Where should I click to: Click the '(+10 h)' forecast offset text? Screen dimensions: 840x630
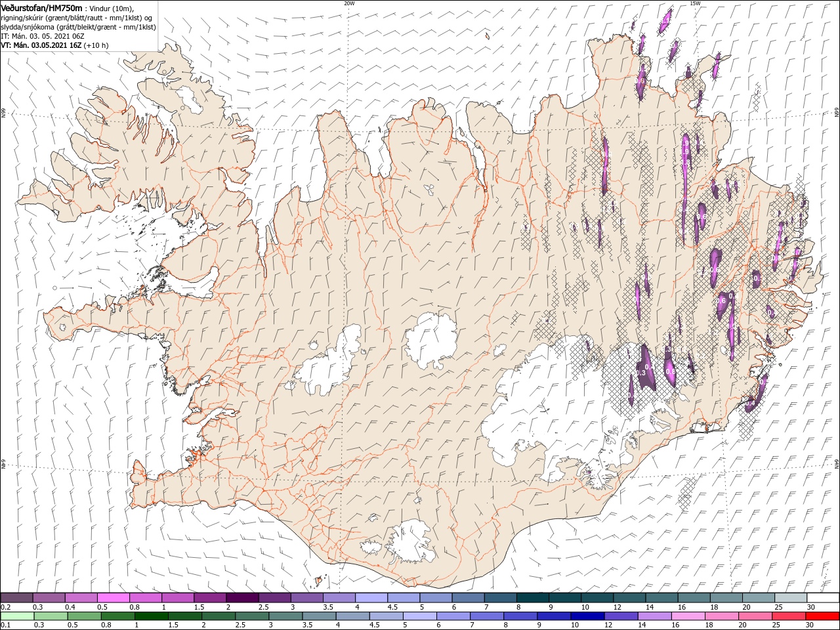pyautogui.click(x=96, y=45)
